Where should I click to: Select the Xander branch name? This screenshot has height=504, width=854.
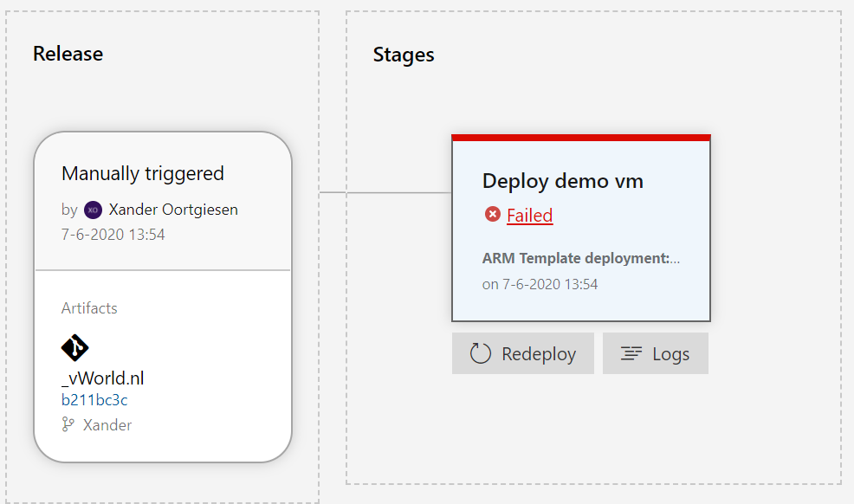106,424
